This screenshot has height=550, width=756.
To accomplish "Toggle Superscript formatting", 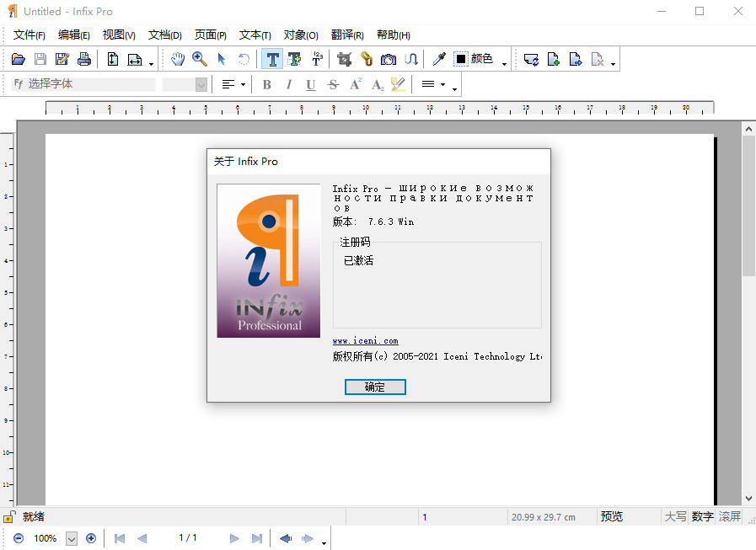I will point(356,84).
